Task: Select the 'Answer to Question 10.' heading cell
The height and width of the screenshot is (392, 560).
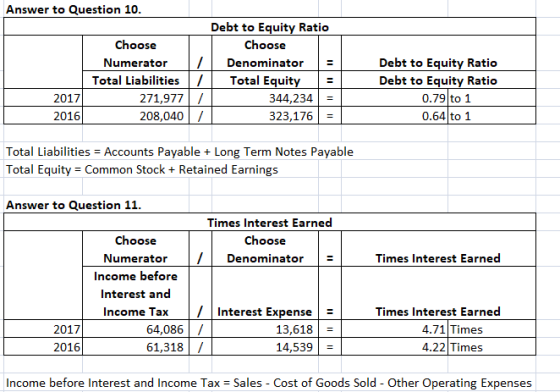Action: click(x=74, y=10)
